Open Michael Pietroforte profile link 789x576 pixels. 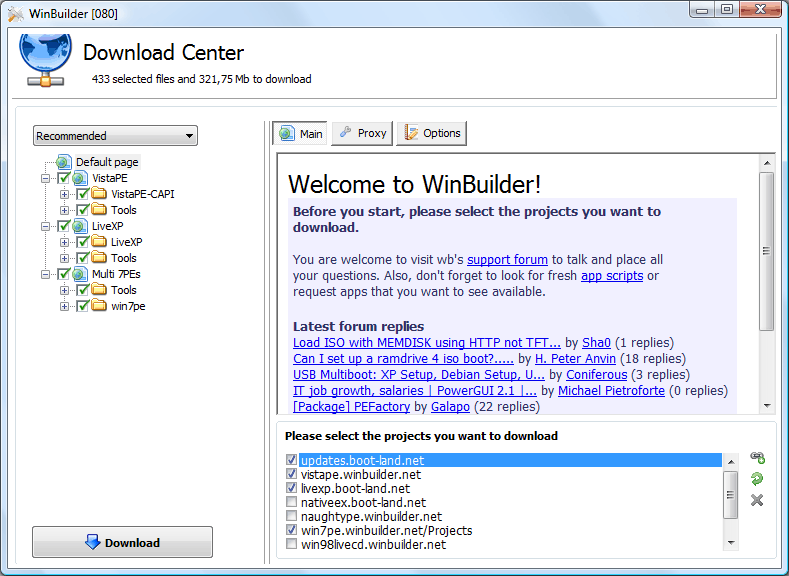pos(611,391)
